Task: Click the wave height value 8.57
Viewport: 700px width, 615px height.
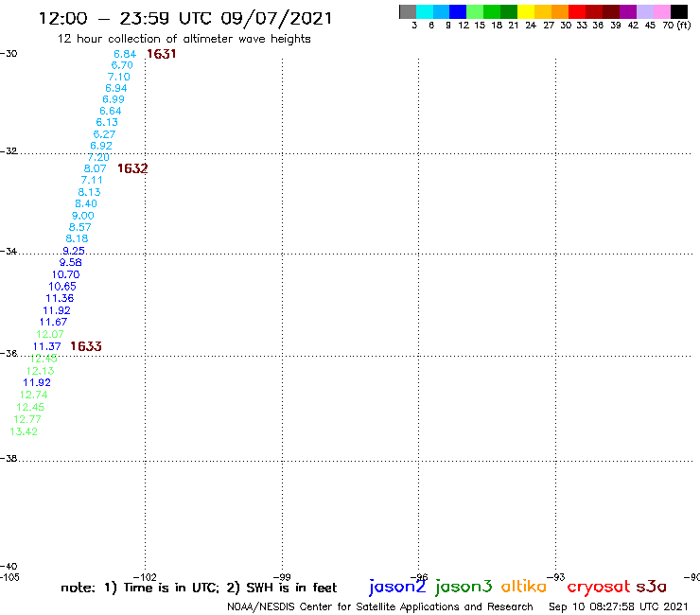Action: click(79, 227)
